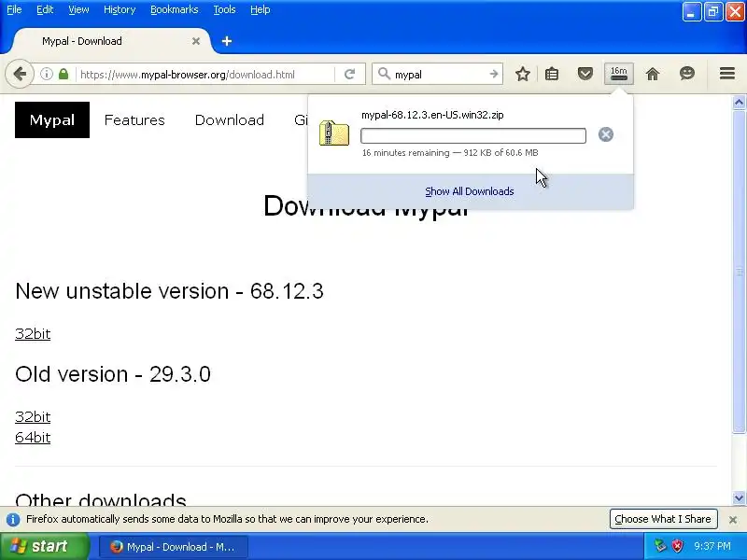The image size is (747, 560).
Task: Click Mypal - Download taskbar button
Action: [x=173, y=547]
